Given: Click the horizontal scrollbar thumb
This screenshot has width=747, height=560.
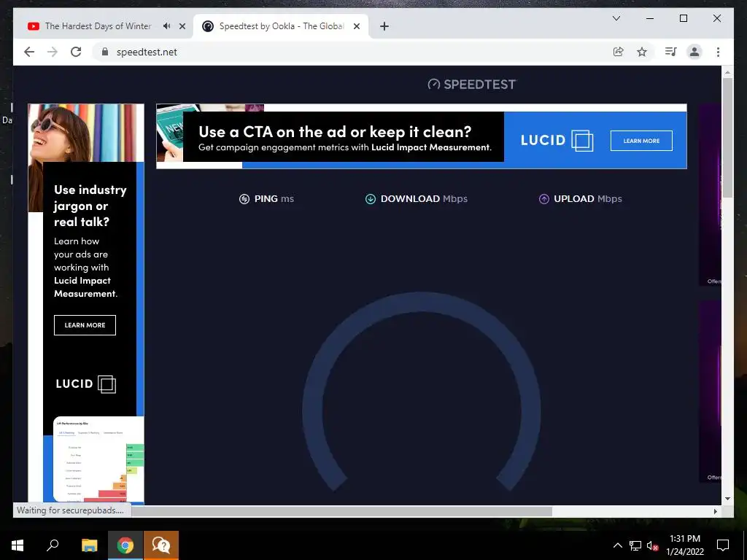Looking at the screenshot, I should [x=341, y=511].
